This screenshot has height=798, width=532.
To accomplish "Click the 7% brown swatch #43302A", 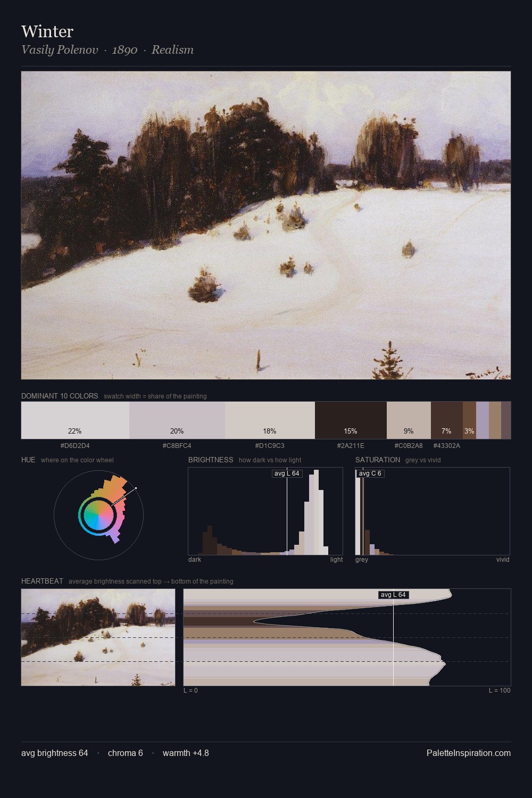I will [446, 420].
